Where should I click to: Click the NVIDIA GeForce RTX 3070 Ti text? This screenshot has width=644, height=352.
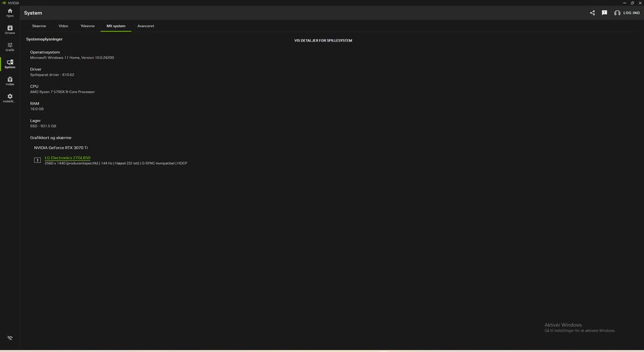click(61, 148)
